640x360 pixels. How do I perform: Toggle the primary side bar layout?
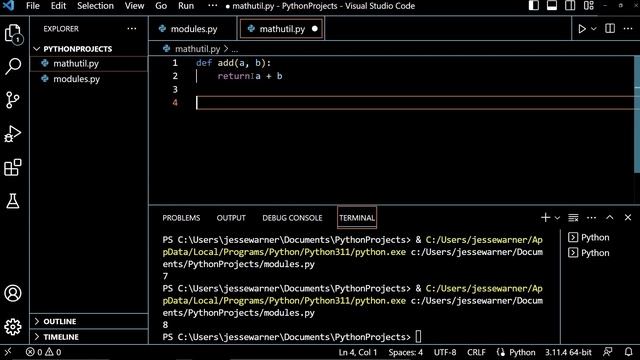[x=533, y=5]
